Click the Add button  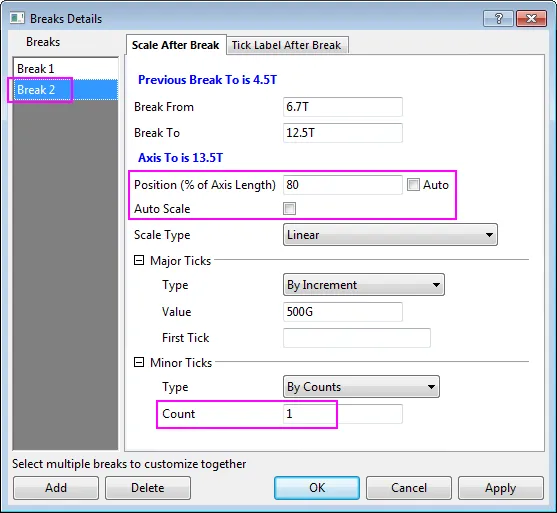coord(56,488)
